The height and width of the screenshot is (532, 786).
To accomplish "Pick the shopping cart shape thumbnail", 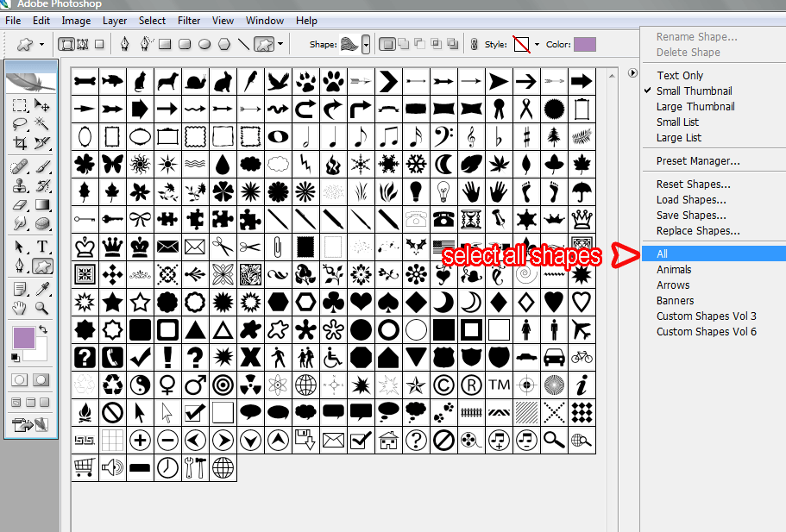I will pyautogui.click(x=85, y=468).
